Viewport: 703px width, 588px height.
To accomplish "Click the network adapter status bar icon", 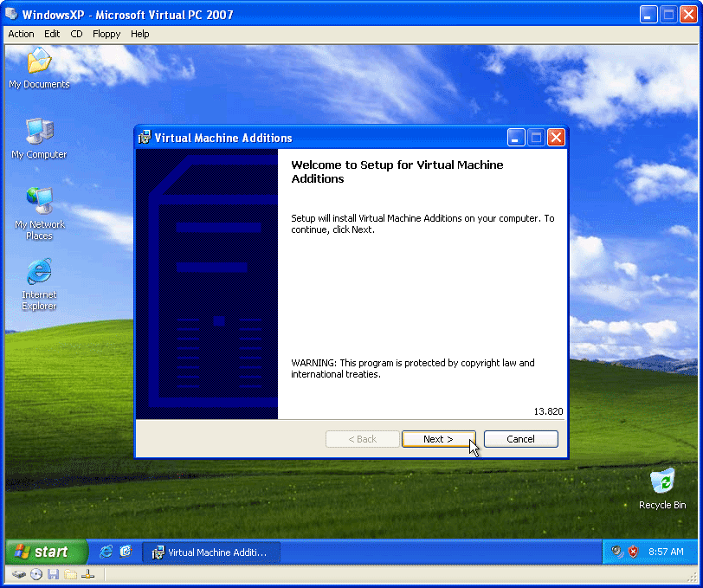I will [88, 574].
